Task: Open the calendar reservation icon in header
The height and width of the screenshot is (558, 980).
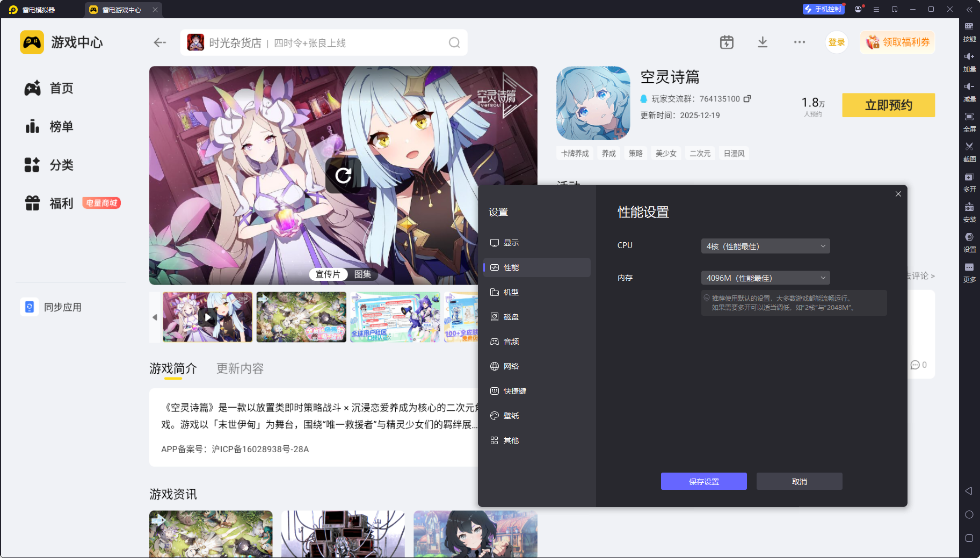Action: (727, 42)
